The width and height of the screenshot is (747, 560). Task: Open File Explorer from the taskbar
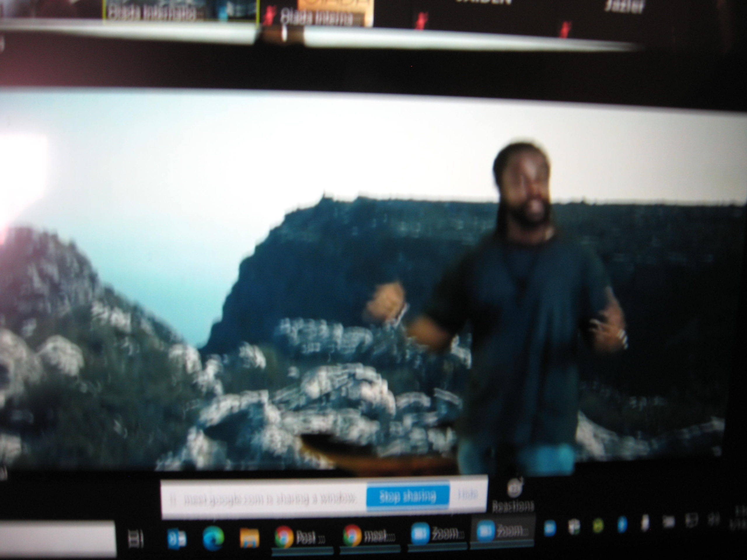[x=249, y=538]
